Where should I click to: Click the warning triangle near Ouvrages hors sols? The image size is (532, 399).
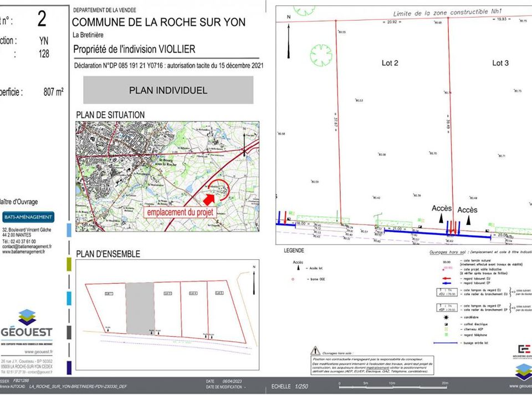315,350
